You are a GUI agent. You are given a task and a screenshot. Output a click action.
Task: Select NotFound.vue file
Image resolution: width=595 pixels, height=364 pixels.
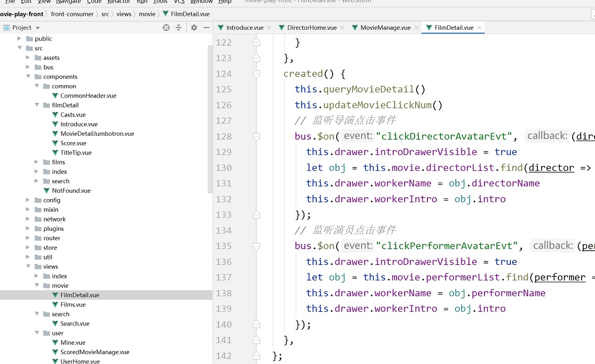pos(71,191)
